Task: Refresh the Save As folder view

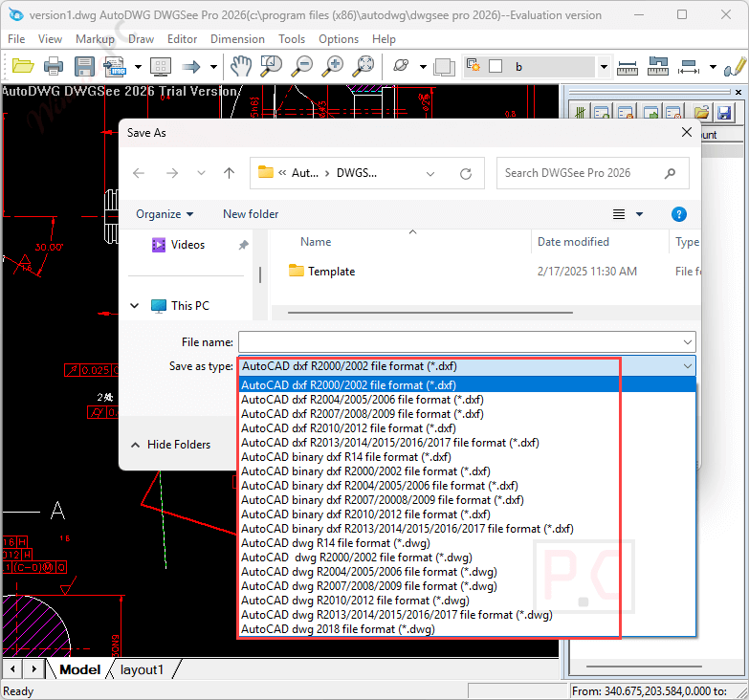Action: coord(466,173)
